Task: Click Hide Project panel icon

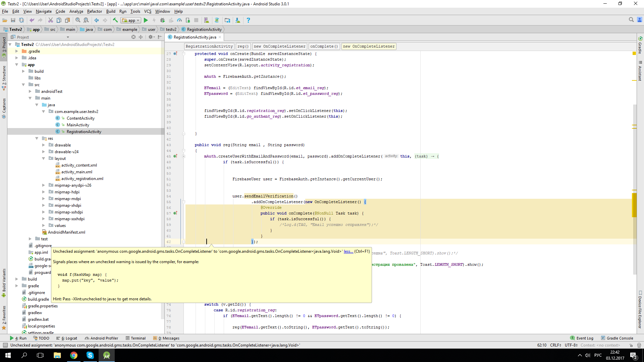Action: (x=160, y=37)
